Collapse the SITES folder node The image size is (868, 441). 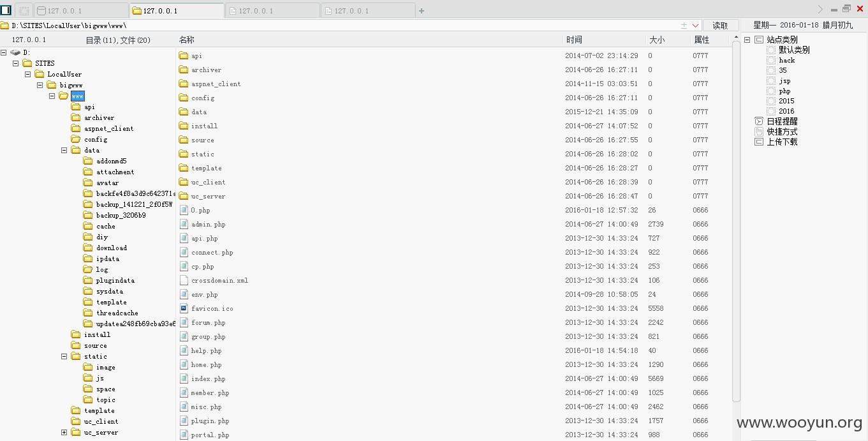(x=15, y=63)
